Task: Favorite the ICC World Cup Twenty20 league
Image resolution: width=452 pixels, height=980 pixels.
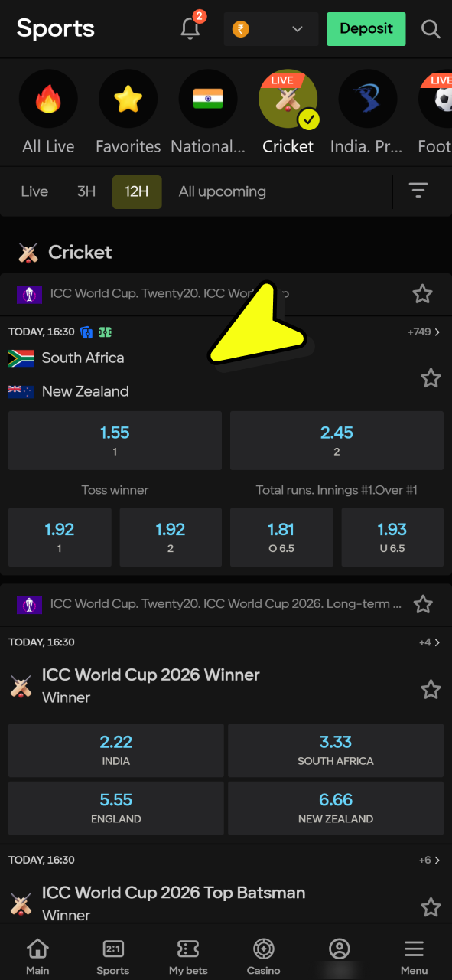Action: 423,294
